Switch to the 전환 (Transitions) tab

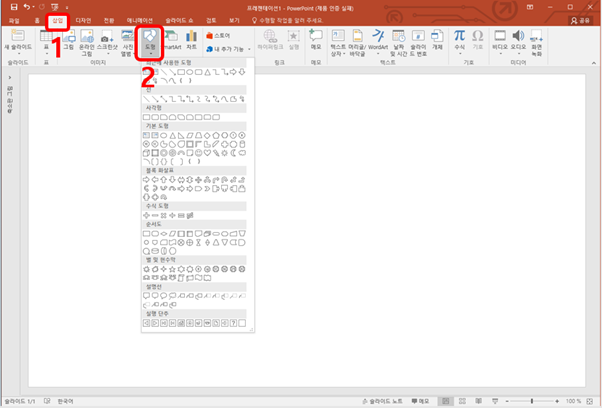tap(109, 20)
